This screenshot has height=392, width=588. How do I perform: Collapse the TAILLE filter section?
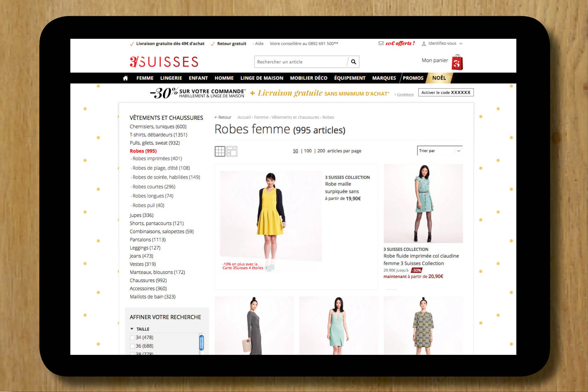point(132,329)
